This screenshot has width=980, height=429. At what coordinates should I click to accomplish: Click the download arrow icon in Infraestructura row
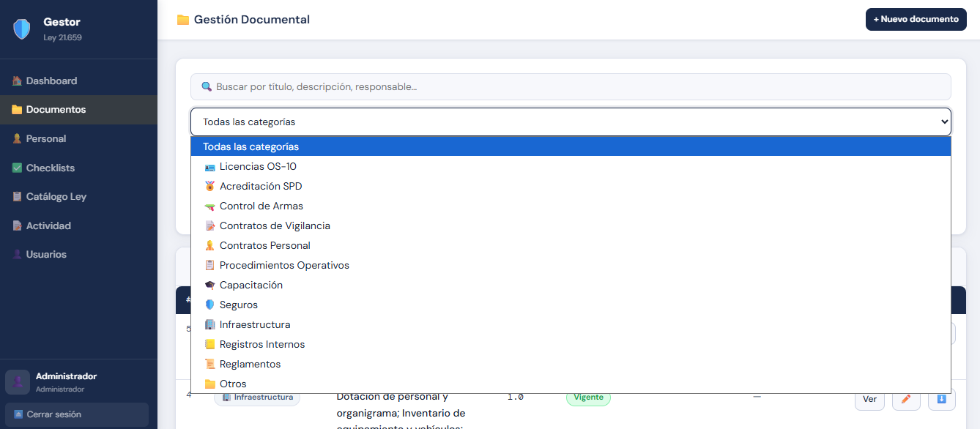pyautogui.click(x=942, y=399)
